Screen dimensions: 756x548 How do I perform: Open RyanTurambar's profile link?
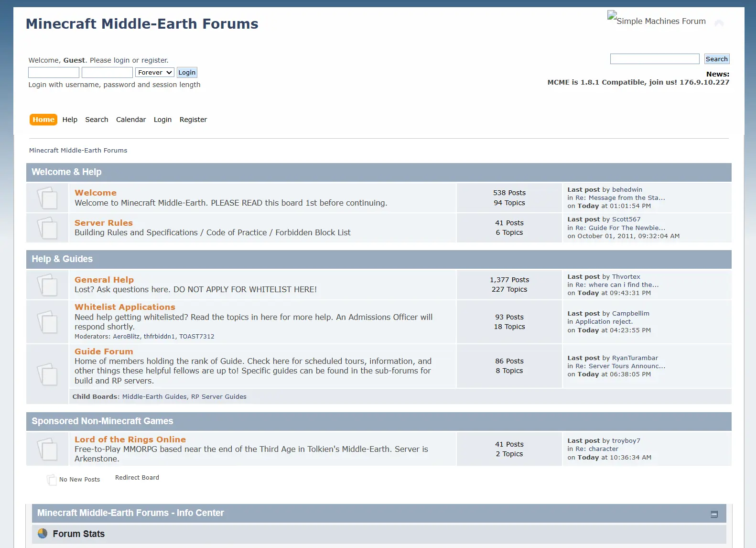tap(635, 358)
